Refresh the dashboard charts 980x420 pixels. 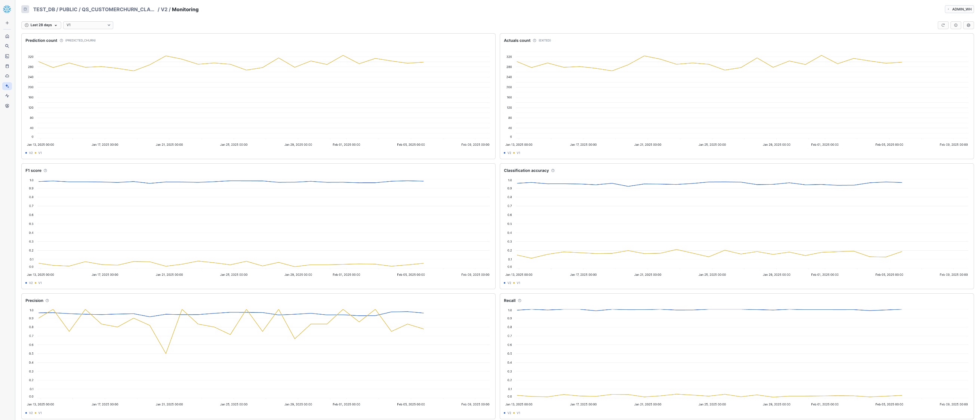click(943, 25)
